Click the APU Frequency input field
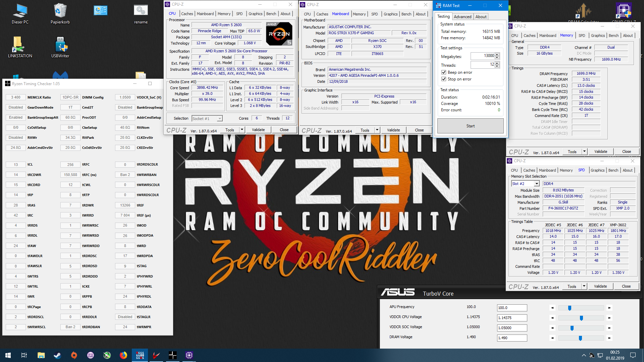 [512, 308]
